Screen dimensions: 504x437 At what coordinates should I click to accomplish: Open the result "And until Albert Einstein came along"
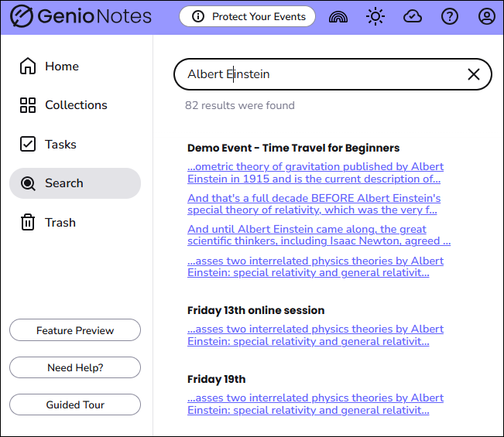pos(318,235)
